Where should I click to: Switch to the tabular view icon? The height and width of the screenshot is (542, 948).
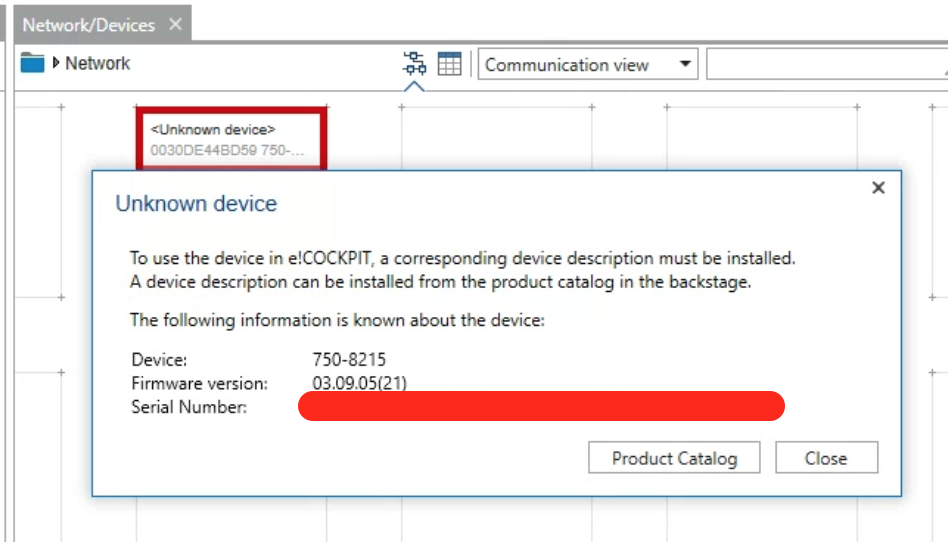click(x=449, y=64)
